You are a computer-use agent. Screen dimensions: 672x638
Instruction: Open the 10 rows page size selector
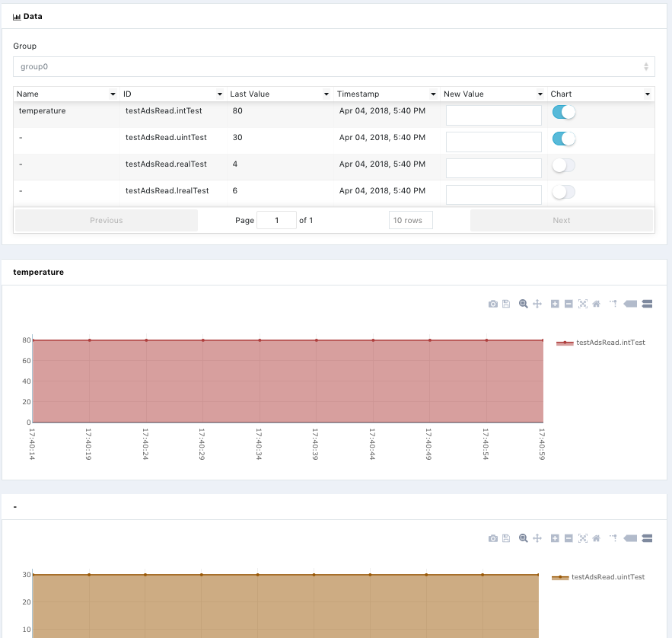(410, 221)
